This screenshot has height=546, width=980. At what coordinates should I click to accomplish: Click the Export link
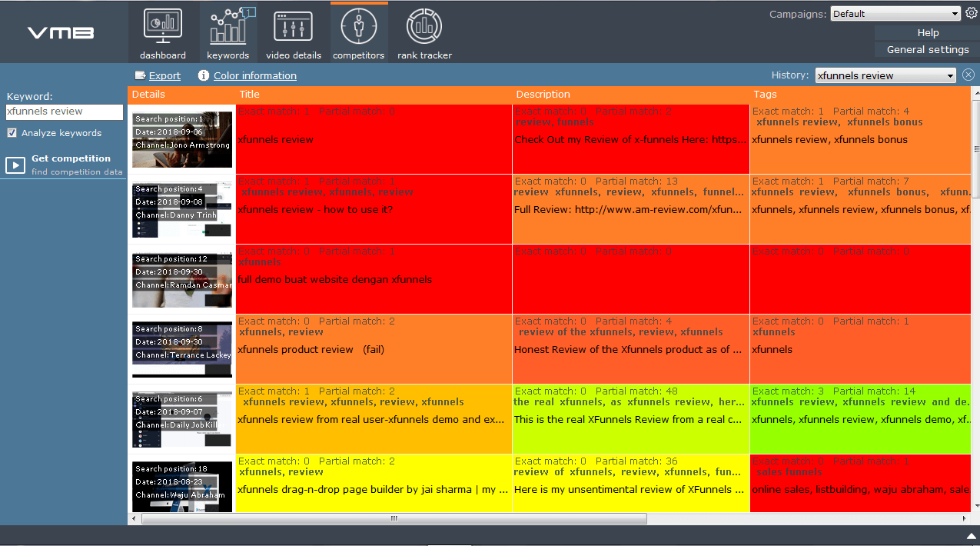(x=164, y=75)
